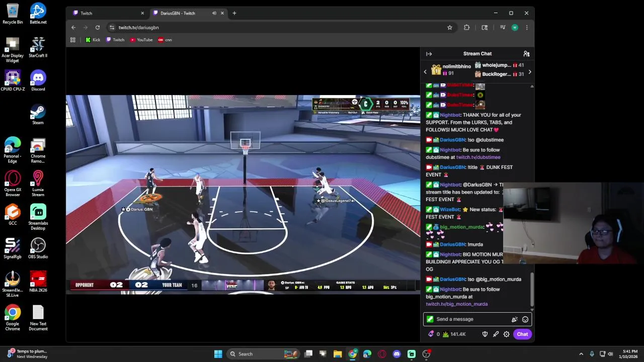This screenshot has width=644, height=362.
Task: Open weather widget Temps to plum...
Action: pos(28,354)
